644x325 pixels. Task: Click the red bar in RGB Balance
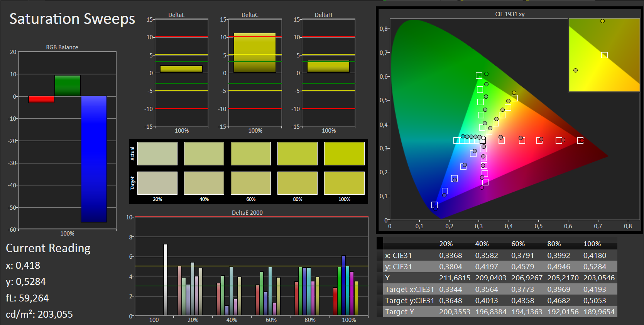[41, 99]
